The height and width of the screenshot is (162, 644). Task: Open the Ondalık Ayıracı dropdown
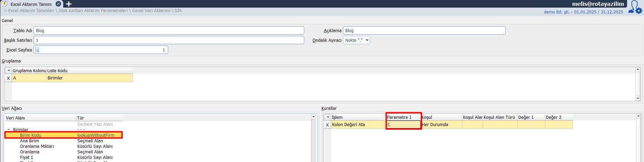coord(367,40)
